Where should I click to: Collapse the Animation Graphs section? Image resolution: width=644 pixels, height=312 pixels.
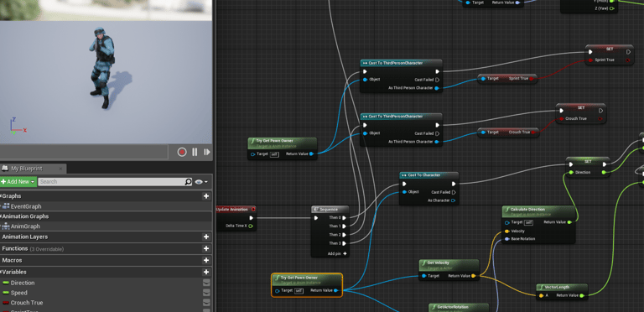[1, 216]
